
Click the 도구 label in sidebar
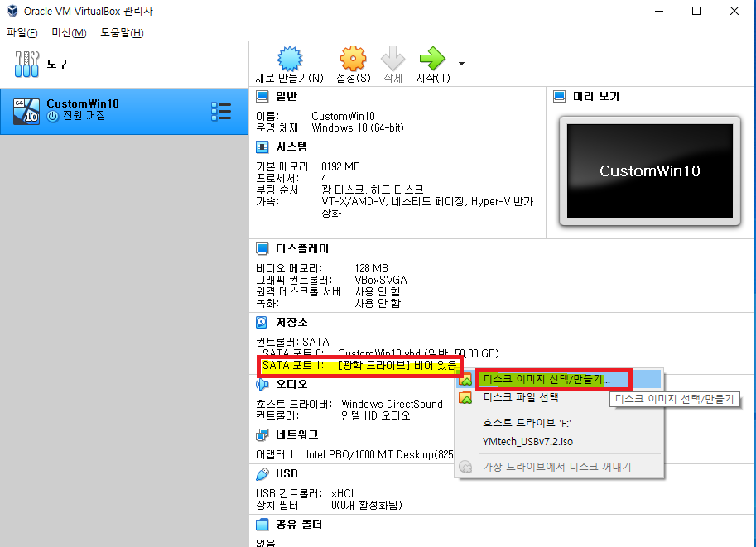coord(57,64)
